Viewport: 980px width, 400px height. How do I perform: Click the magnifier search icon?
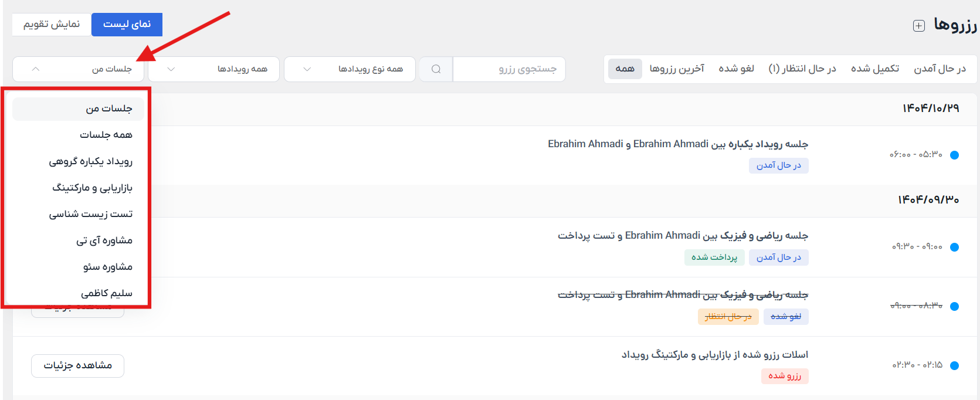pyautogui.click(x=436, y=69)
